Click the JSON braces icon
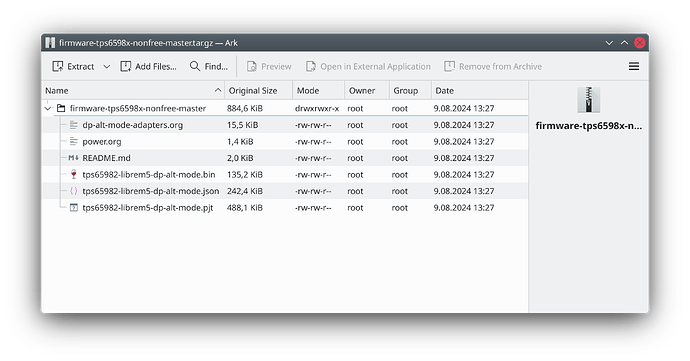Screen dimensions: 690x361 (73, 191)
